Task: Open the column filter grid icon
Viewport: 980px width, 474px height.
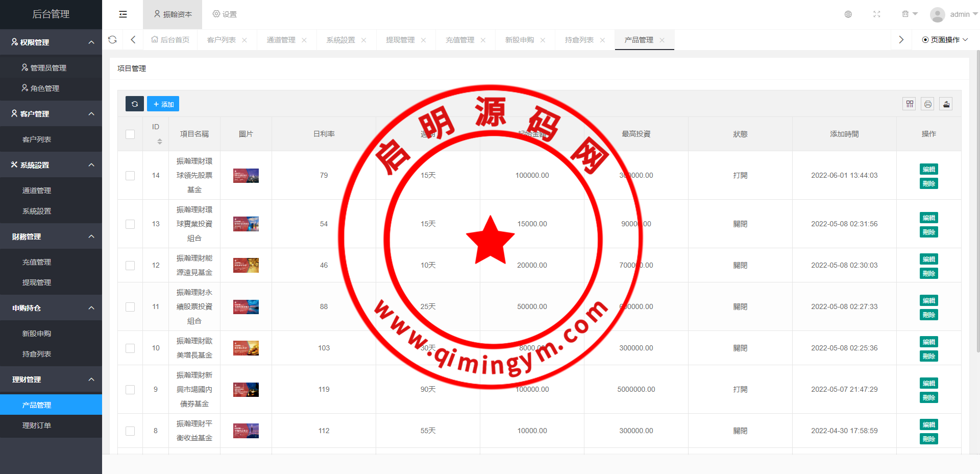Action: pyautogui.click(x=910, y=104)
